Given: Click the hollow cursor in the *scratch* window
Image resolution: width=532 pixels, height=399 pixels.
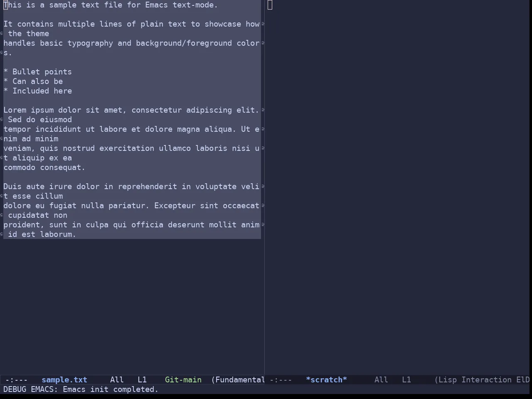Looking at the screenshot, I should [270, 5].
